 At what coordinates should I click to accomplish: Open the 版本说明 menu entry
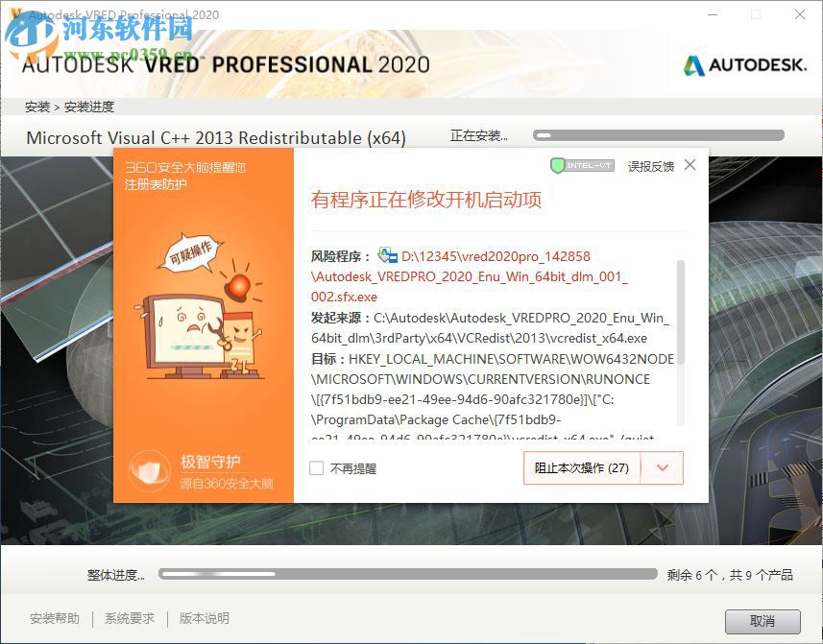click(x=203, y=619)
